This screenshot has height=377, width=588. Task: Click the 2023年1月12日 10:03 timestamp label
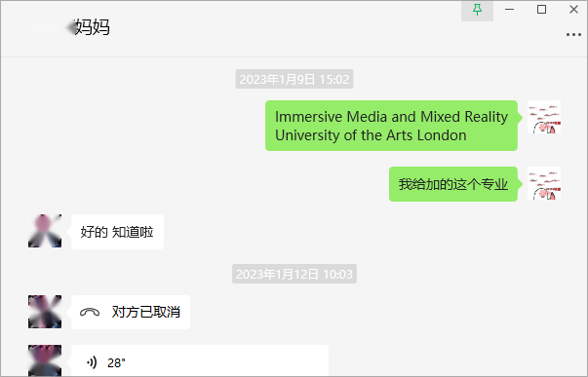[x=294, y=274]
